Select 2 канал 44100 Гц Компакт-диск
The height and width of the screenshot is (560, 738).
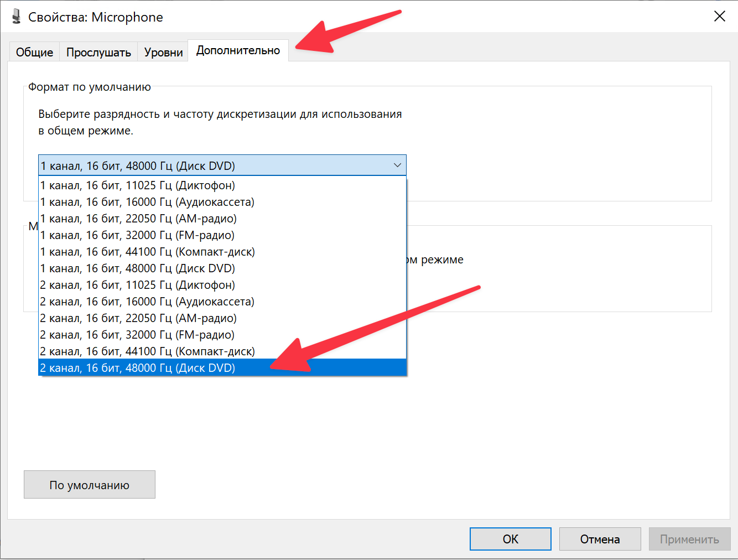pyautogui.click(x=148, y=351)
